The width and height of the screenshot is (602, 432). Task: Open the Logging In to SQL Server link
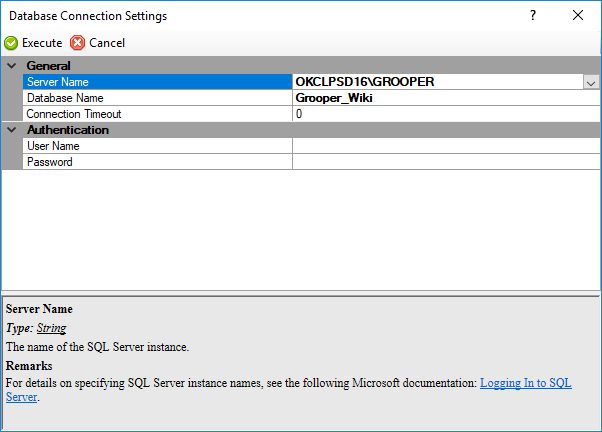point(525,383)
